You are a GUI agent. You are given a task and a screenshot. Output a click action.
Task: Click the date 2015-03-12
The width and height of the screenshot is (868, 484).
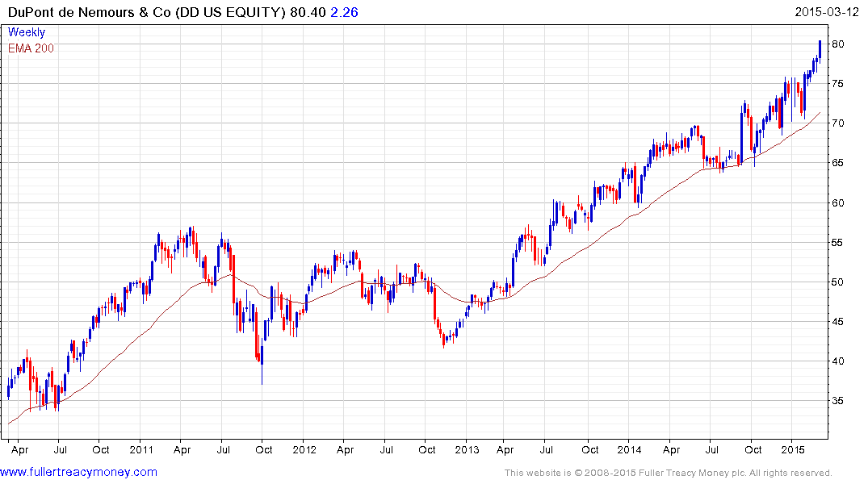827,11
